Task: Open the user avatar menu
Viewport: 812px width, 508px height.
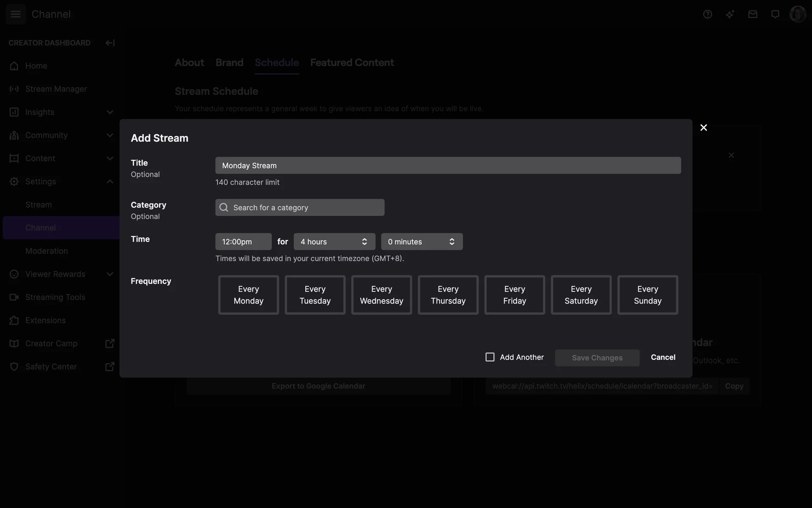Action: tap(798, 14)
